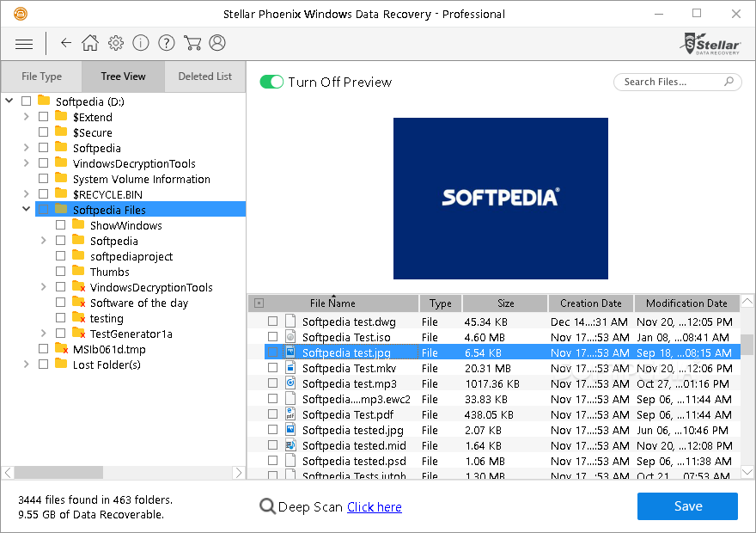Click the Softpedia test.jpg image icon

[x=290, y=352]
